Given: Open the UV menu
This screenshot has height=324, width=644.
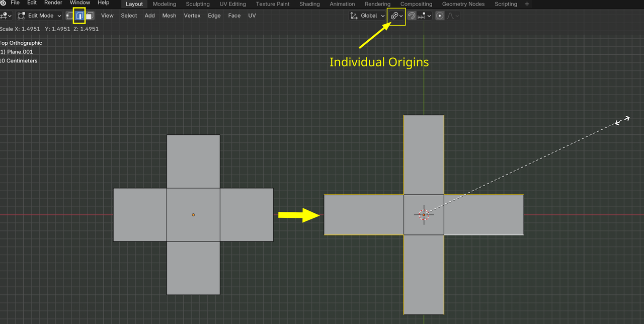Looking at the screenshot, I should click(252, 16).
